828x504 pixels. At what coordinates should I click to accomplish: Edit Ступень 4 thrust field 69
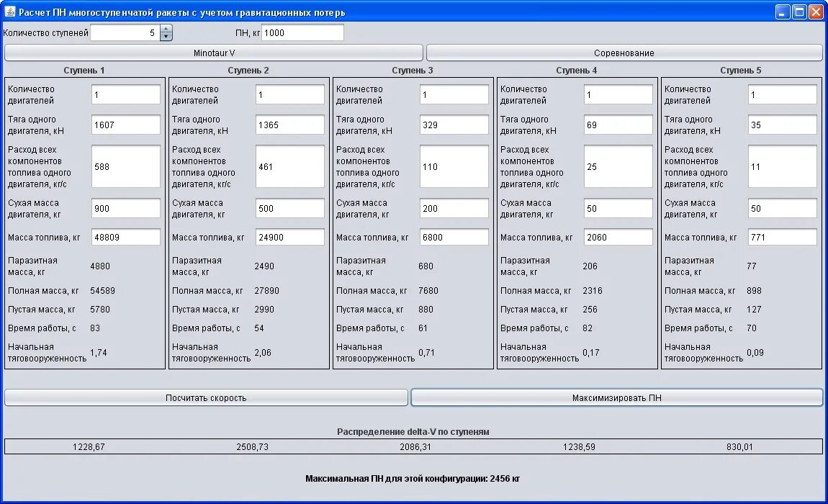(618, 125)
